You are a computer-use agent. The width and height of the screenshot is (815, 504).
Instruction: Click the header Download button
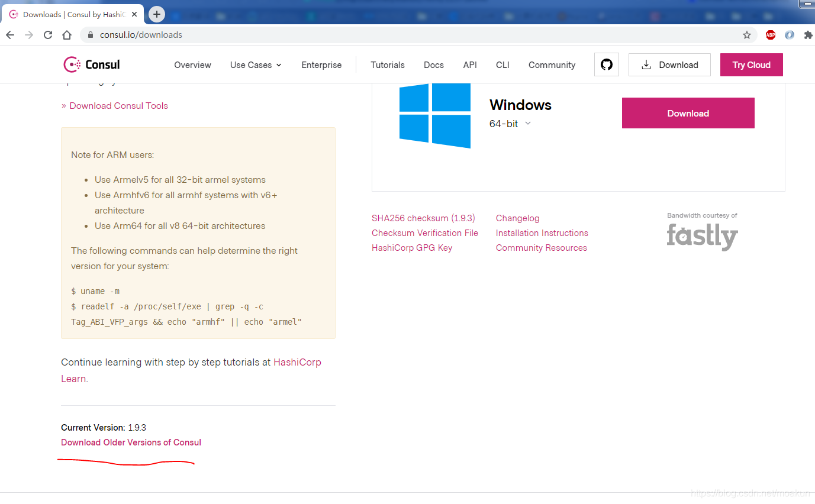(669, 64)
